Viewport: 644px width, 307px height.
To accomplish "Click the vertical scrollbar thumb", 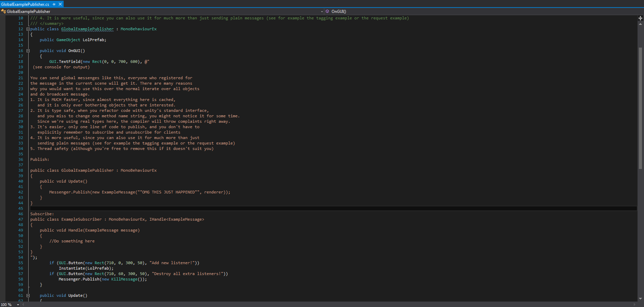I will [640, 108].
